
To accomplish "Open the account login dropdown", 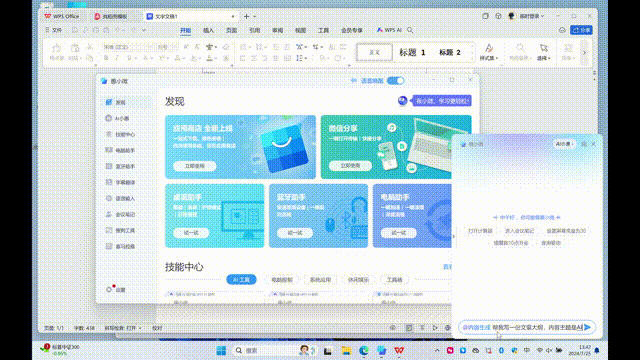I will 531,16.
